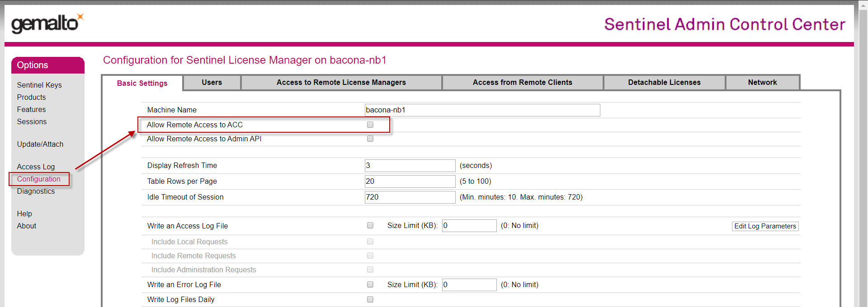Viewport: 868px width, 307px height.
Task: Click error log Size Limit field
Action: (x=469, y=285)
